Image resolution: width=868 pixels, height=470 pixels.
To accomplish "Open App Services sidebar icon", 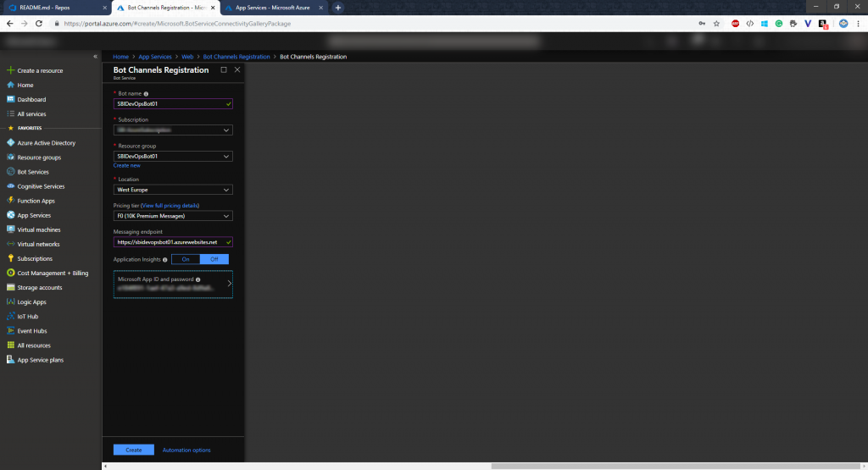I will 10,215.
